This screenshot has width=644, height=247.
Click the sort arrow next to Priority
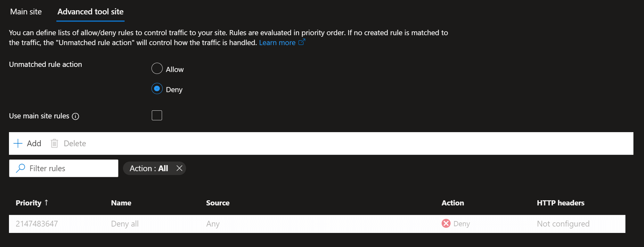click(46, 203)
